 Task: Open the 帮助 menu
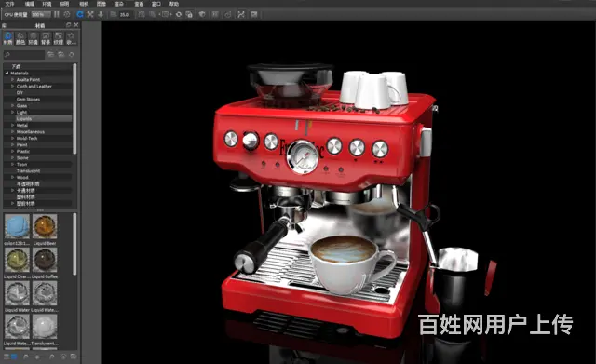coord(174,4)
